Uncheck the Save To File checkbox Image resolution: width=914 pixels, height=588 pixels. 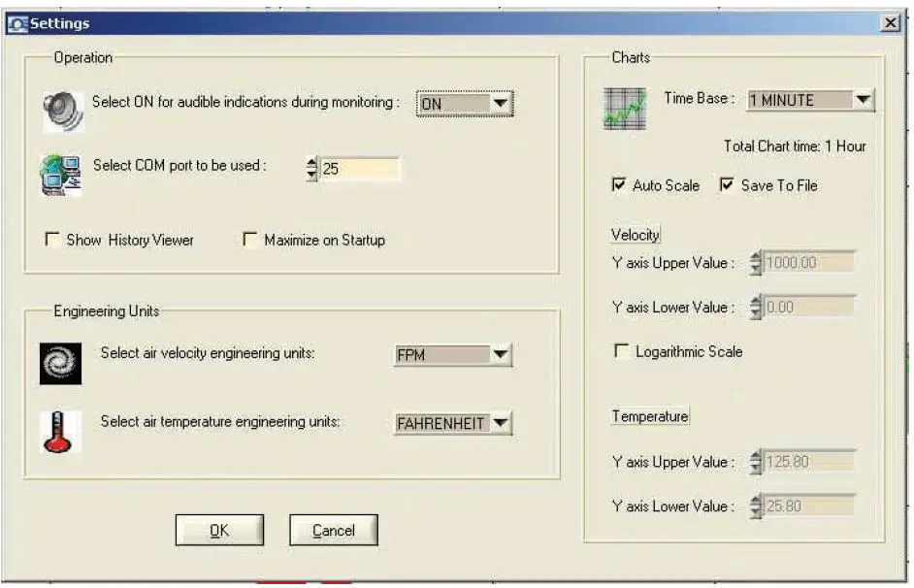727,184
